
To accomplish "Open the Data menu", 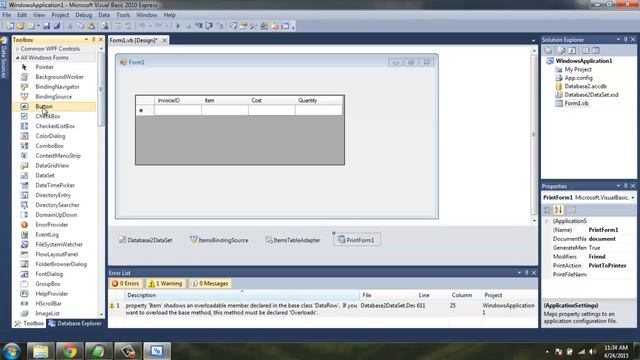I will 104,15.
